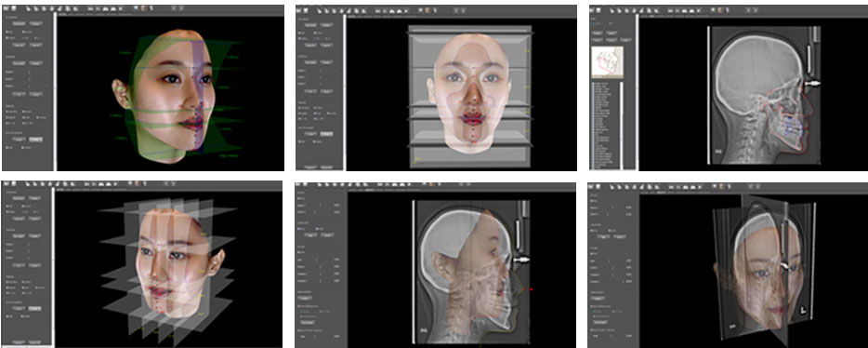868x348 pixels.
Task: Click the back arrow icon above green-plane face view
Action: (x=173, y=8)
